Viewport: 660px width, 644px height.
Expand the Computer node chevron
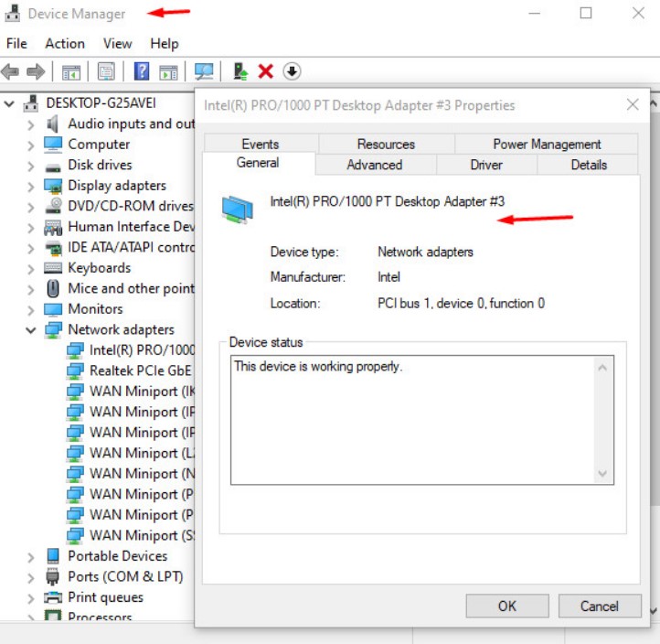[x=30, y=145]
